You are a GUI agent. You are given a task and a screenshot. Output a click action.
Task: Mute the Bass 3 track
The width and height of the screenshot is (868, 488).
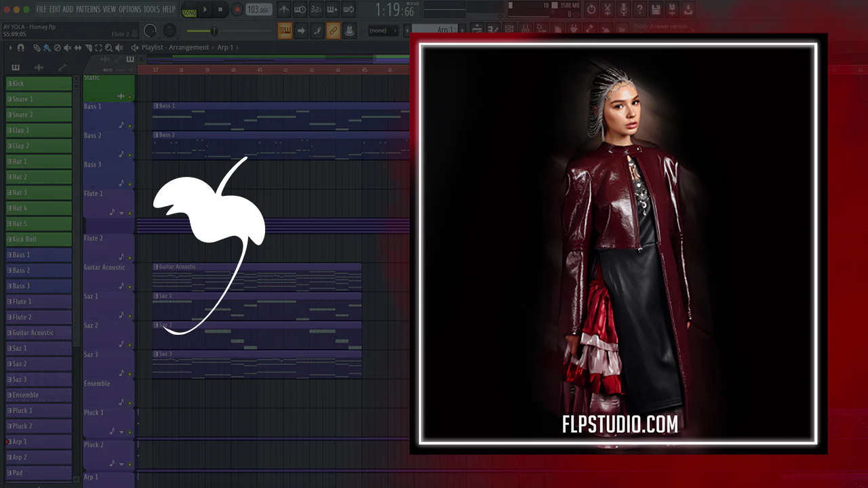click(130, 185)
